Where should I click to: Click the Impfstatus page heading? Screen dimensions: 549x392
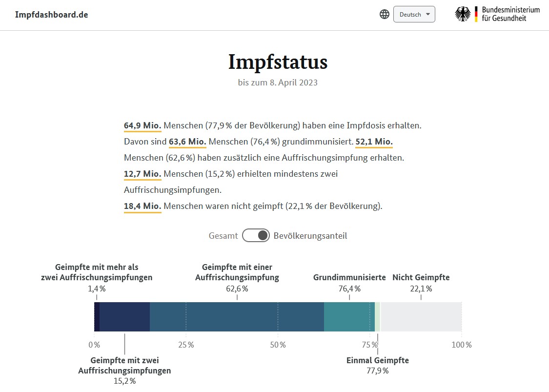(x=278, y=62)
